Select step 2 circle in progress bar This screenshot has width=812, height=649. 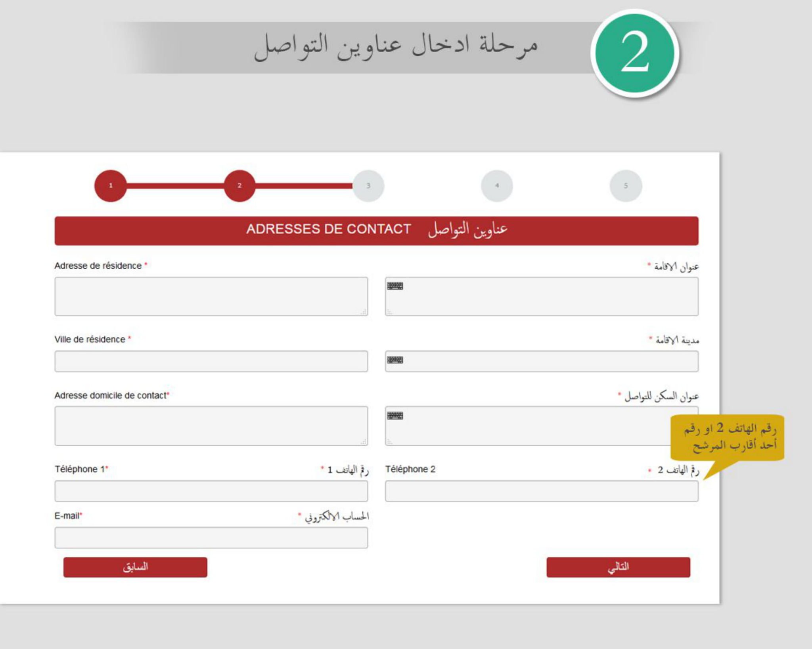[239, 185]
